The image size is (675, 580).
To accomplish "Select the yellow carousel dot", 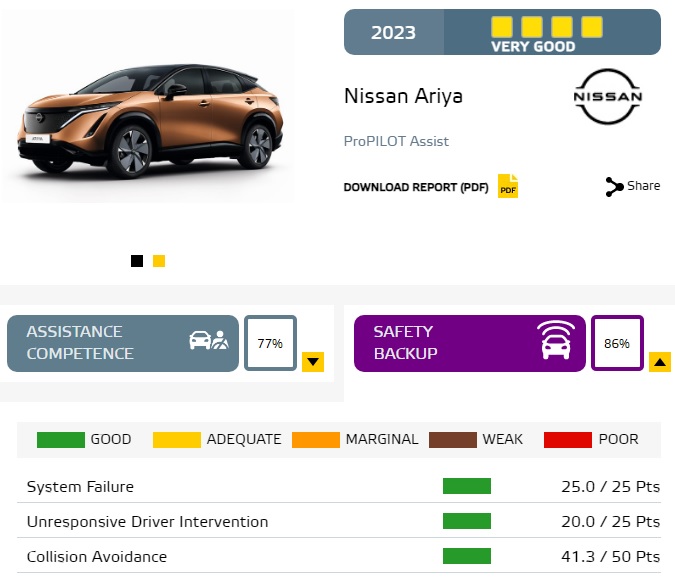I will [159, 261].
